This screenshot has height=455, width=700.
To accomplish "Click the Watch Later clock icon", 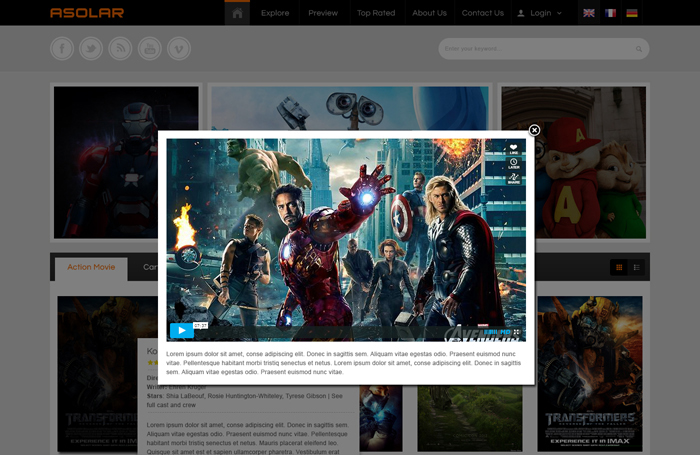I will 513,163.
